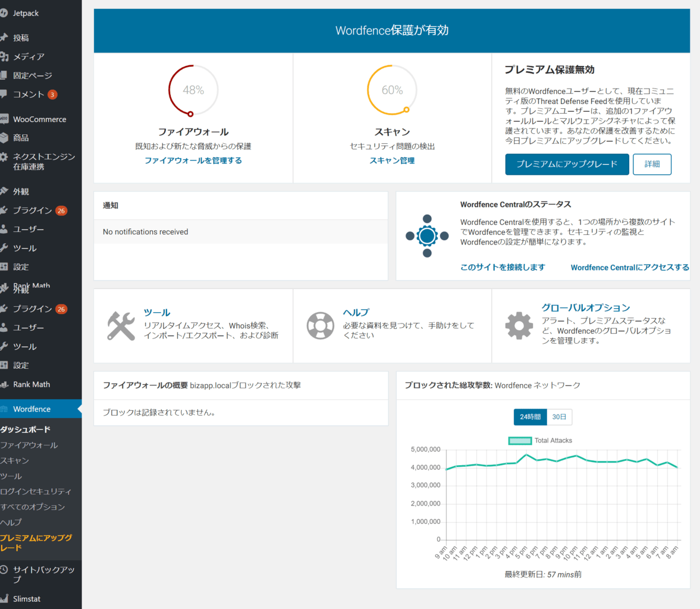
Task: Open すべてのオプション submenu item
Action: [33, 507]
